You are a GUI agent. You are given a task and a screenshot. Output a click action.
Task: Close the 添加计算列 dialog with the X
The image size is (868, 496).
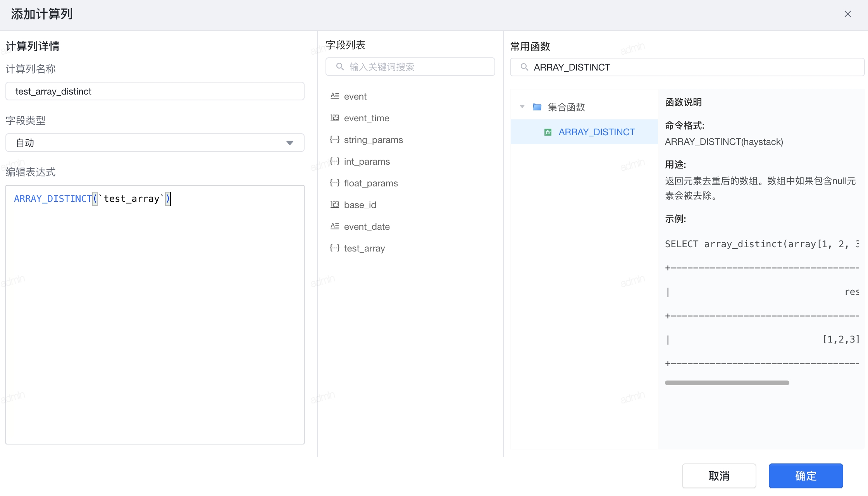(x=847, y=14)
